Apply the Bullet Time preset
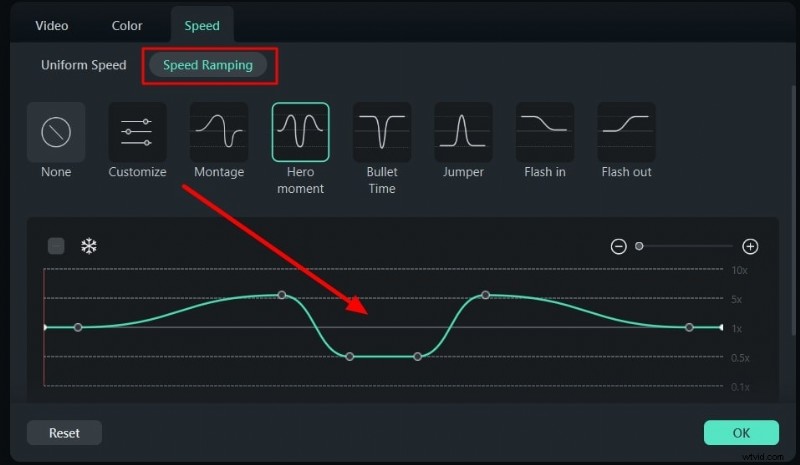This screenshot has height=465, width=800. pyautogui.click(x=382, y=132)
